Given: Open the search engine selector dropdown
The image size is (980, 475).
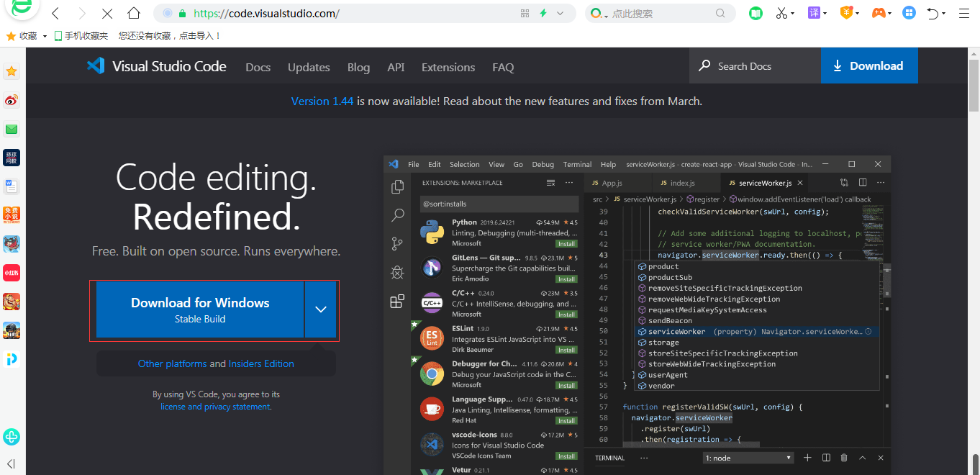Looking at the screenshot, I should (599, 13).
